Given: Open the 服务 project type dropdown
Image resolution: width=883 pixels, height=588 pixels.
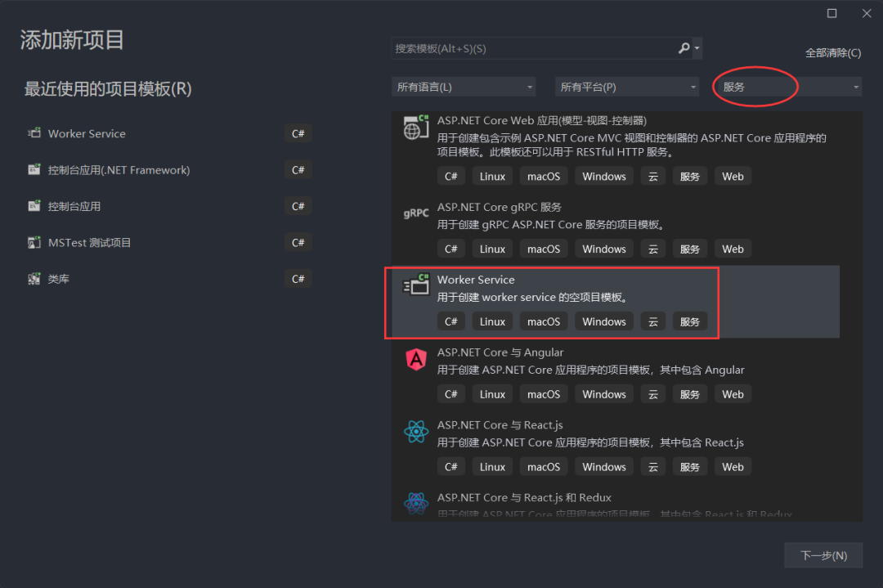Looking at the screenshot, I should [789, 87].
